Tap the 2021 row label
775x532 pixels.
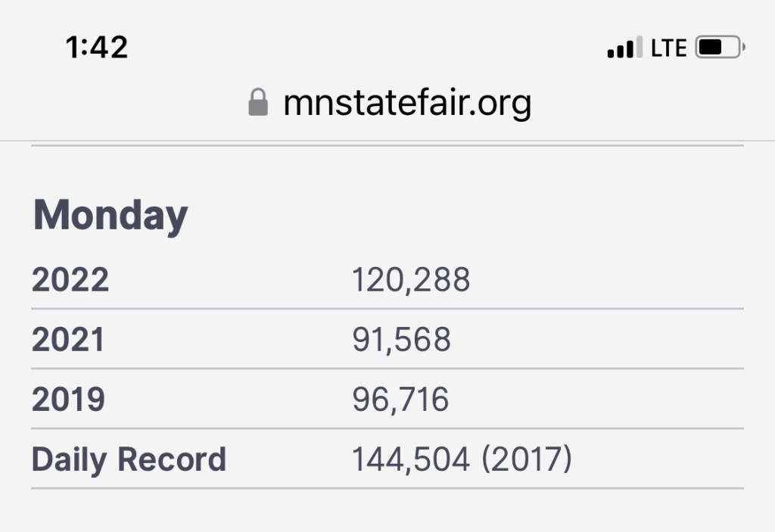coord(68,340)
